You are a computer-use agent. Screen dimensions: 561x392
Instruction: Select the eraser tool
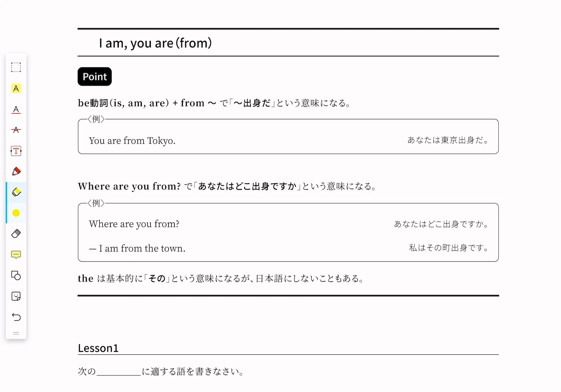tap(16, 234)
